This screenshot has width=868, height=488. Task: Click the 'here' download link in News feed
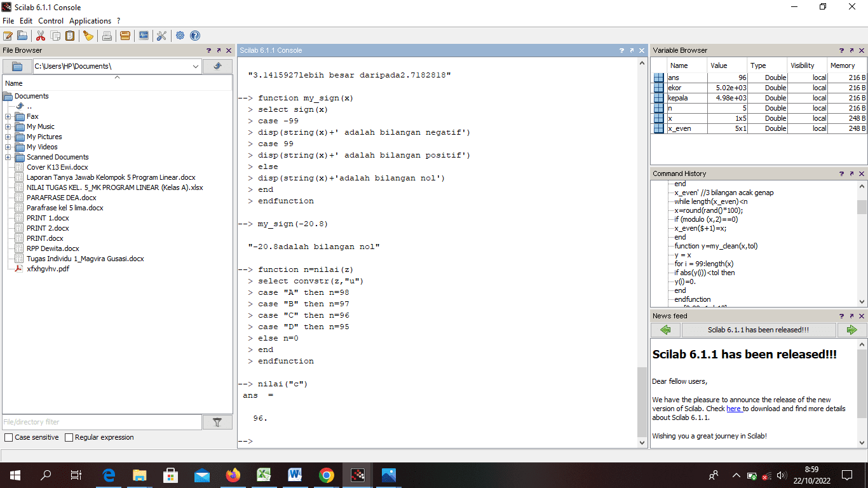pos(734,409)
